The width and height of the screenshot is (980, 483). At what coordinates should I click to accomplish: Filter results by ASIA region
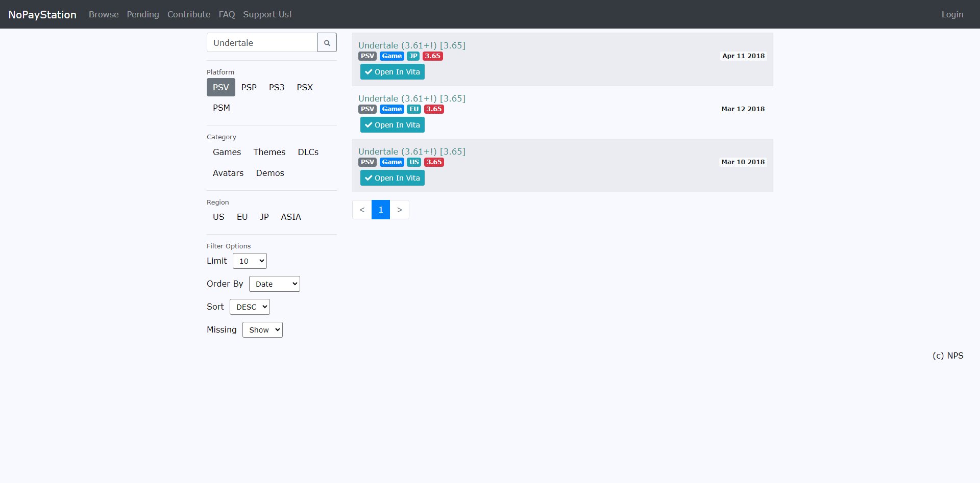291,217
